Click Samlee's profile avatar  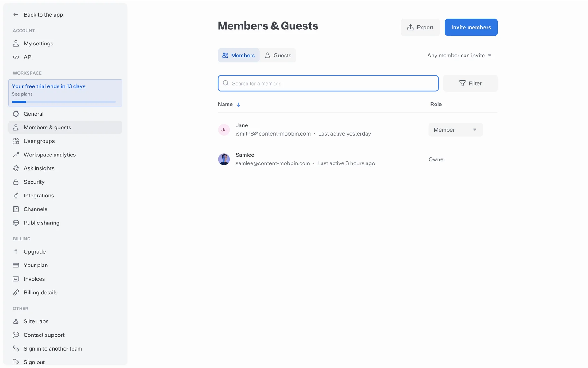point(224,159)
